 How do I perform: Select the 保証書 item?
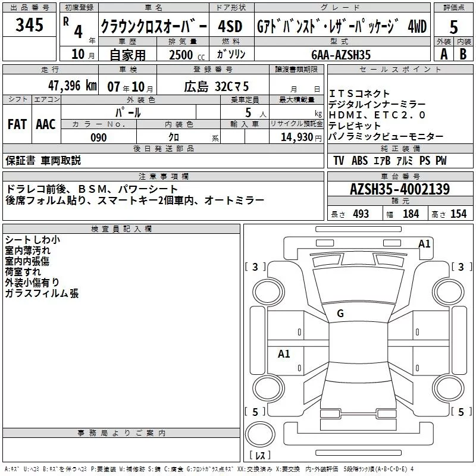(20, 160)
